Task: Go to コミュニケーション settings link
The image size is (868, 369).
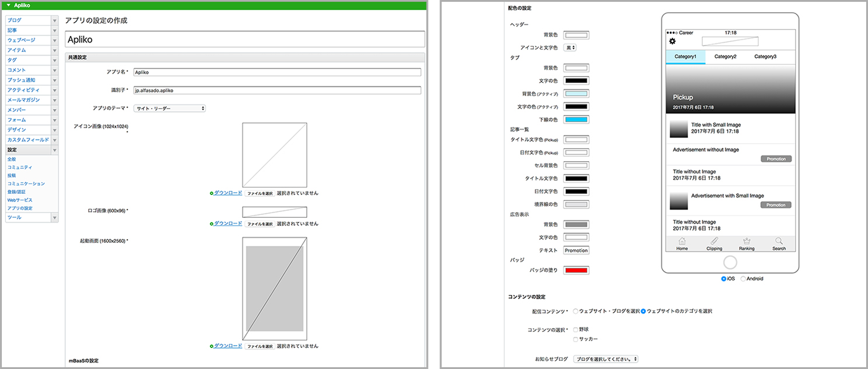Action: click(x=26, y=183)
